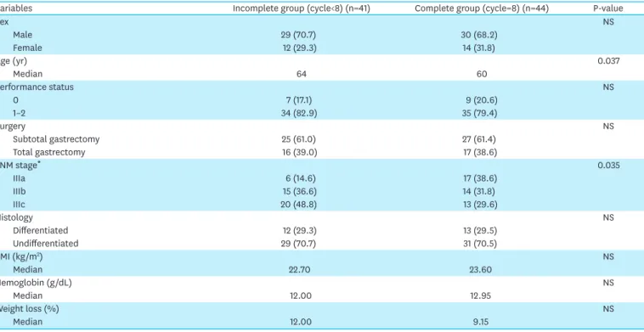Select the '1–2' performance status label

coord(19,113)
